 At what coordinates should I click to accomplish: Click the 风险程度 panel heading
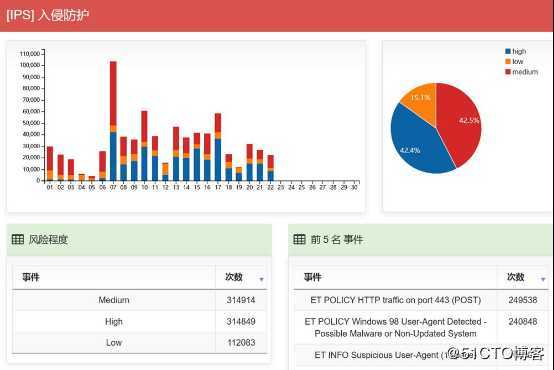(x=48, y=240)
